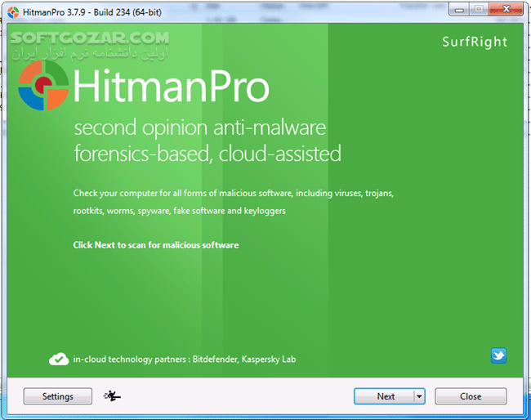Viewport: 531px width, 420px height.
Task: Click the large HitmanPro wordmark
Action: click(171, 85)
